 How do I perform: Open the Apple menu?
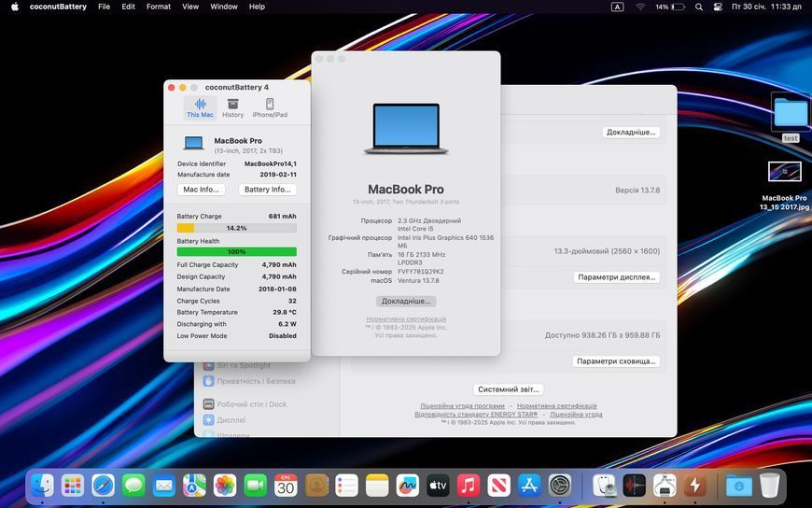point(15,7)
